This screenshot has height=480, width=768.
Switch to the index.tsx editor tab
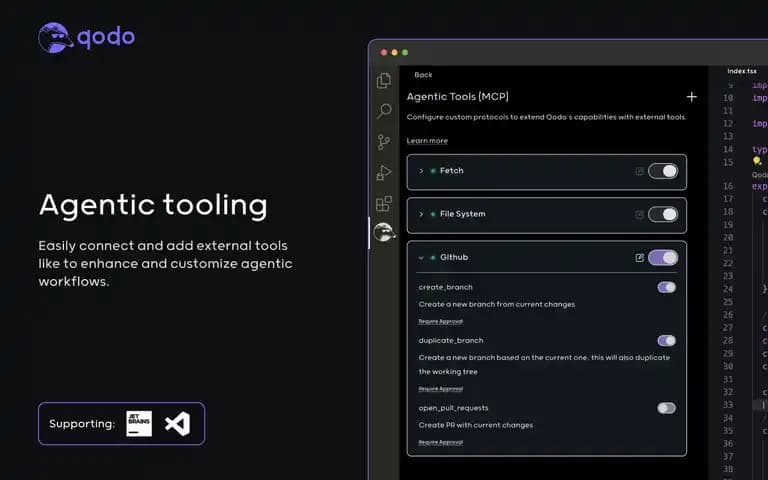point(742,71)
